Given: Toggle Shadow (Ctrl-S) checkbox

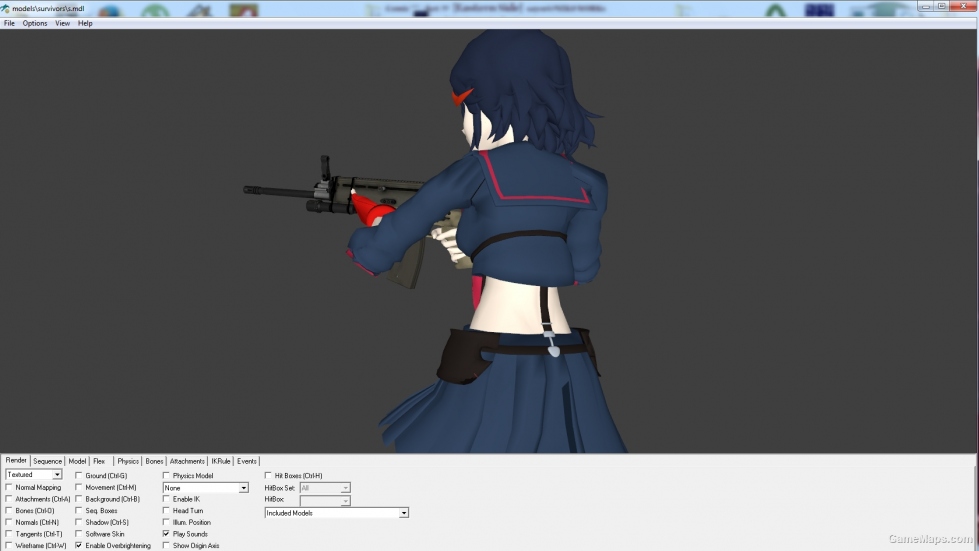Looking at the screenshot, I should click(x=79, y=522).
